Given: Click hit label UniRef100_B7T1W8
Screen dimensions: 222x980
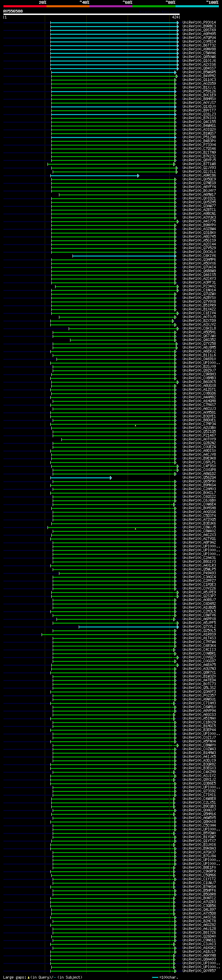Looking at the screenshot, I should 199,164.
